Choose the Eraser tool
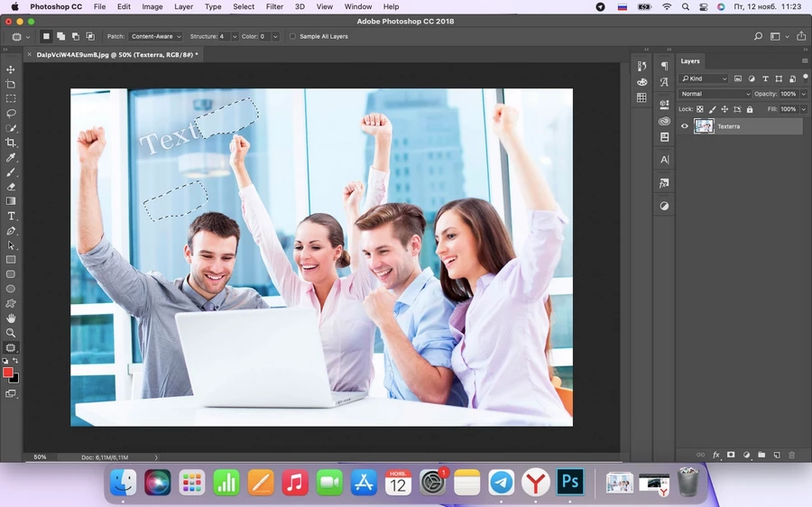This screenshot has height=507, width=812. (11, 187)
